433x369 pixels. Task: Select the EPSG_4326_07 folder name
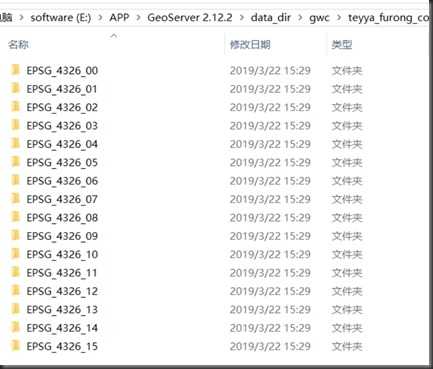[62, 199]
